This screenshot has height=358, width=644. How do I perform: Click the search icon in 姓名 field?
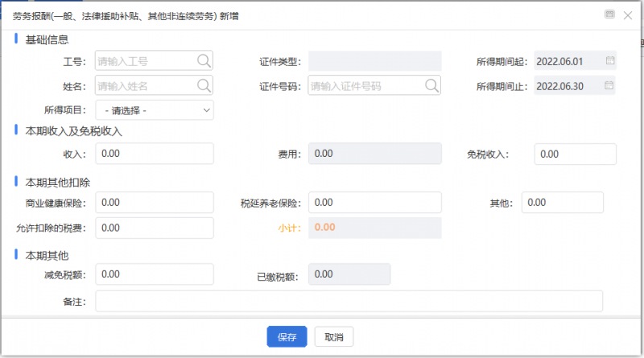204,85
